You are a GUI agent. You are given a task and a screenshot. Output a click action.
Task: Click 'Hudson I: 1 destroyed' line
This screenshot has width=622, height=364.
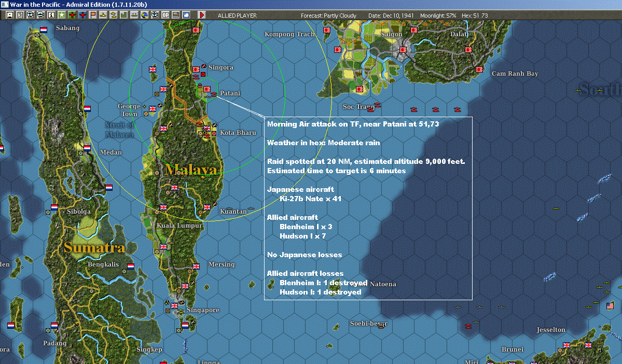[x=321, y=292]
